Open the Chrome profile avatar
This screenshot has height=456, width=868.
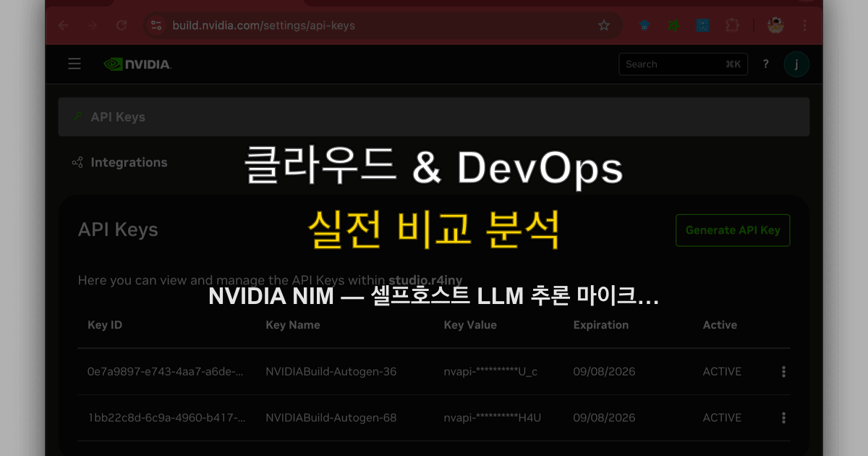pyautogui.click(x=776, y=25)
